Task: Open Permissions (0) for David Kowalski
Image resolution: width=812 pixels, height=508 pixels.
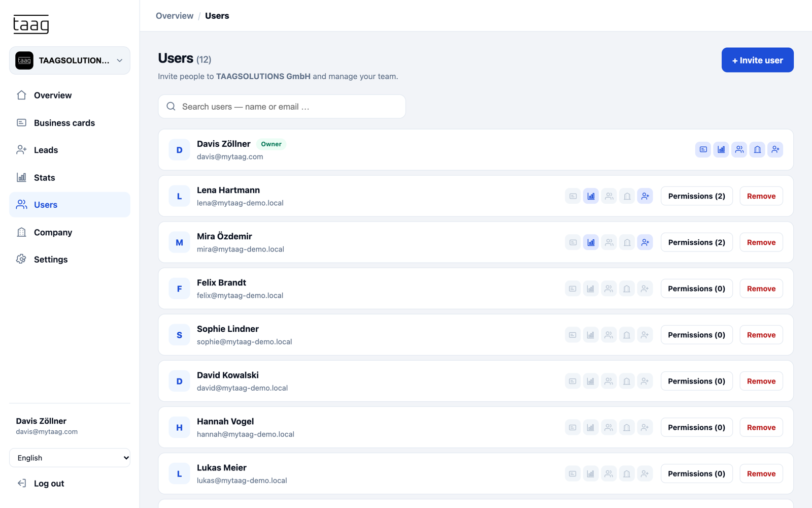Action: [x=697, y=381]
